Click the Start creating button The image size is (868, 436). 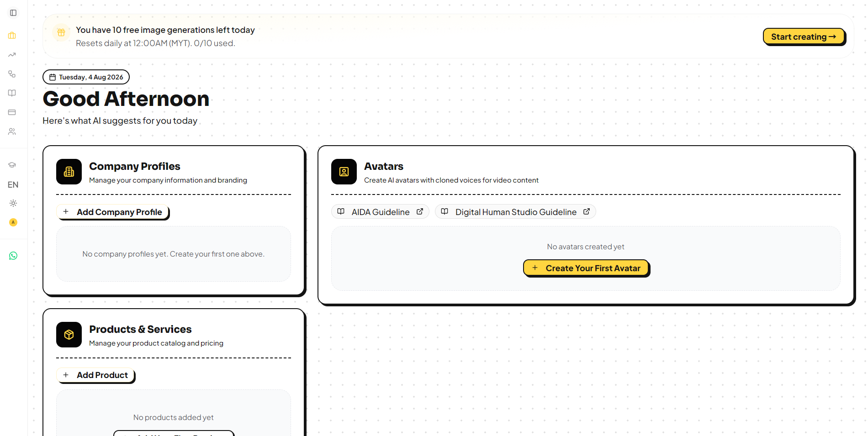pos(804,37)
